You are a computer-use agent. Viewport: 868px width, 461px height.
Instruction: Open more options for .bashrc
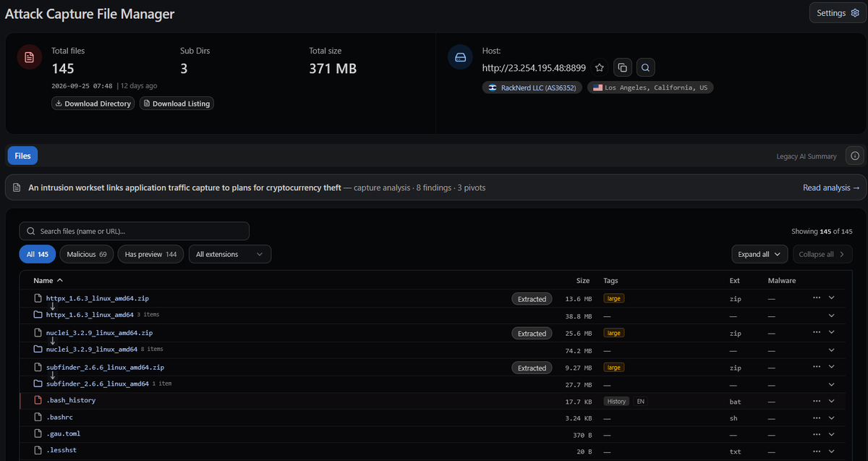click(x=817, y=418)
